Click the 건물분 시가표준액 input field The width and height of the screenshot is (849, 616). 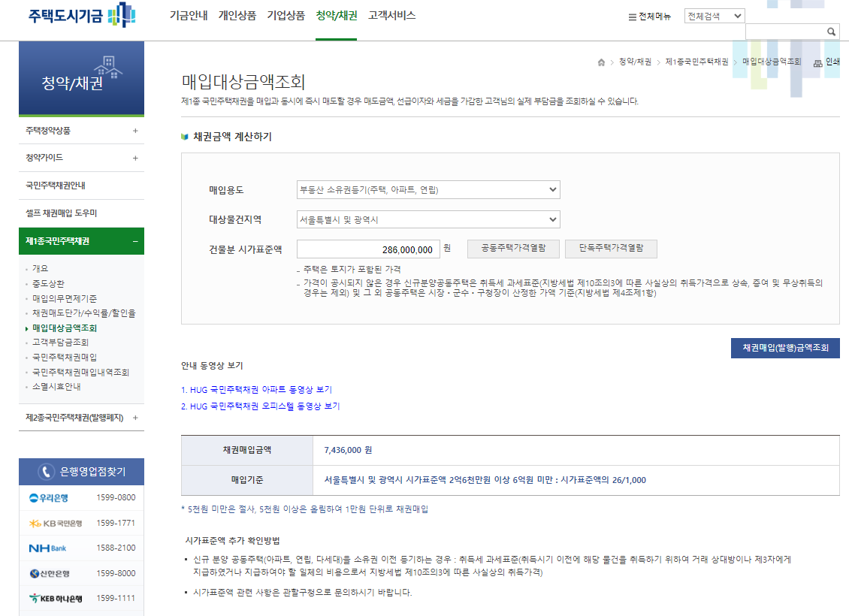[x=368, y=248]
